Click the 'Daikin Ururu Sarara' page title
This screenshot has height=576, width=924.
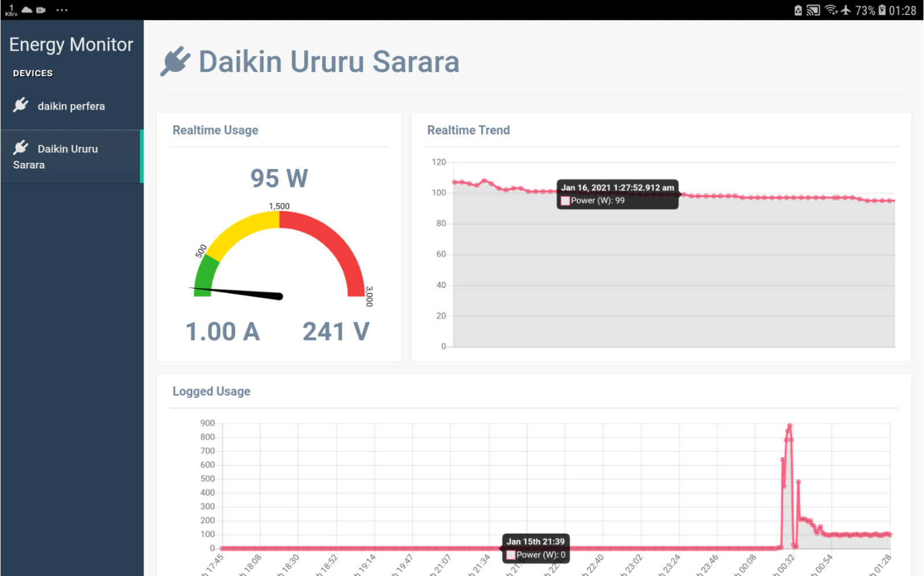tap(329, 62)
